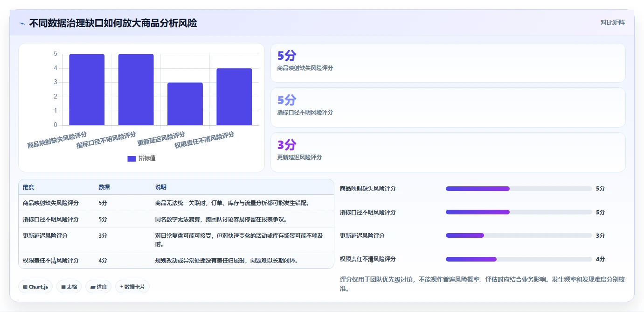Viewport: 644px width, 312px height.
Task: Click the 更新延迟风险评分 chart bar
Action: 185,104
